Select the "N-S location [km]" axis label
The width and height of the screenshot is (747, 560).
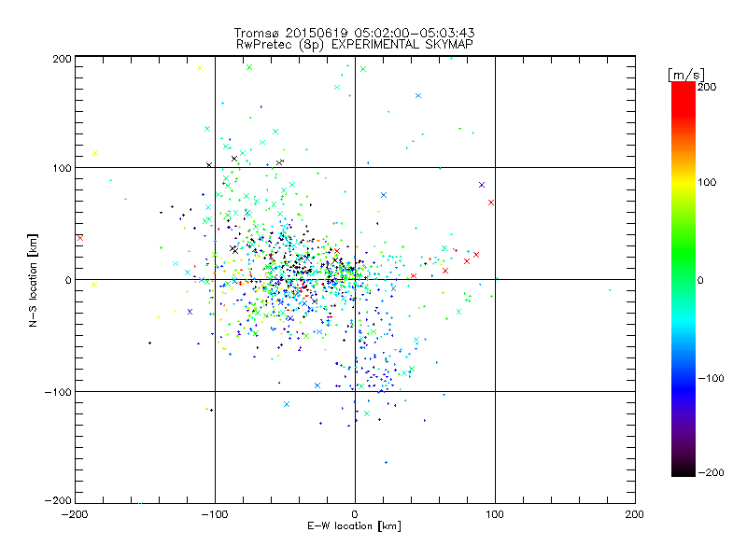point(33,280)
